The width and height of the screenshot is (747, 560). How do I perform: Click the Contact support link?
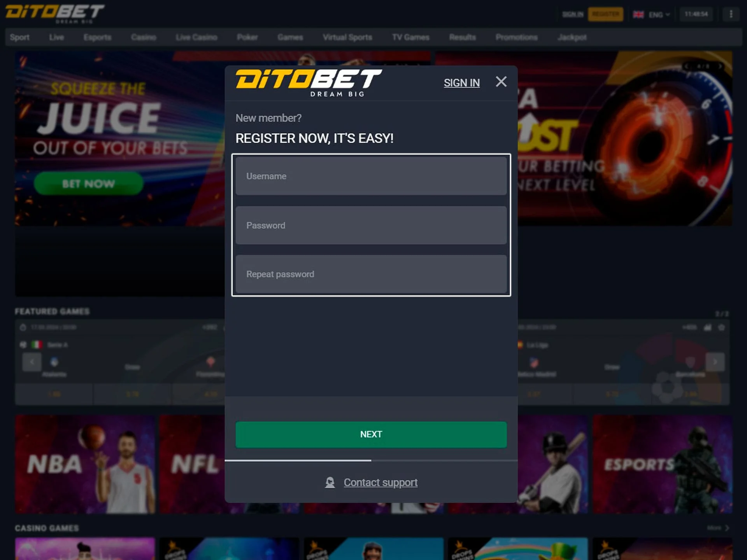click(x=381, y=482)
